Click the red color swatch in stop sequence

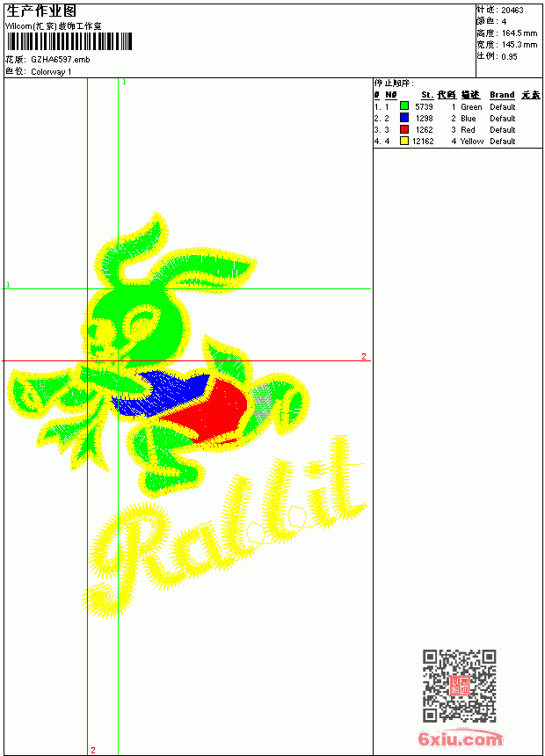pos(404,129)
